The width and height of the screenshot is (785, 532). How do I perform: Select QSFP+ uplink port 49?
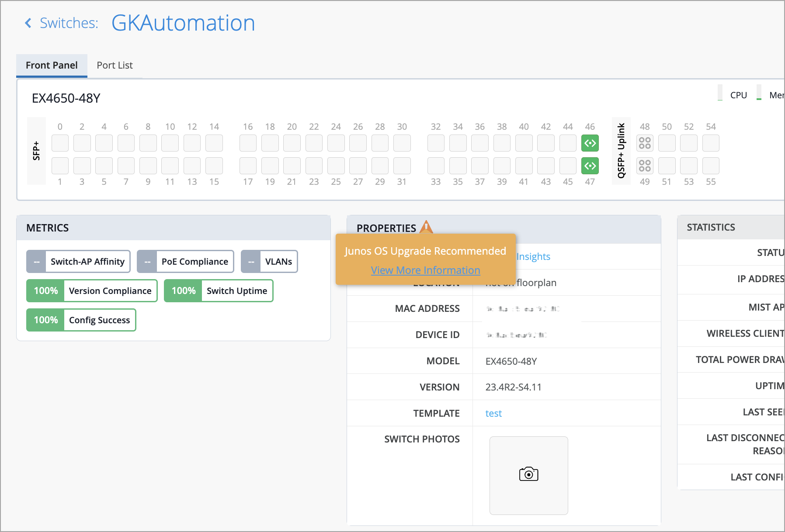pos(645,166)
